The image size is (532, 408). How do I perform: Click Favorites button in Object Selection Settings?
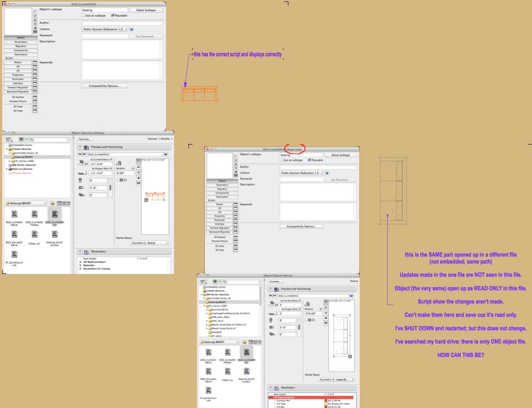(85, 139)
